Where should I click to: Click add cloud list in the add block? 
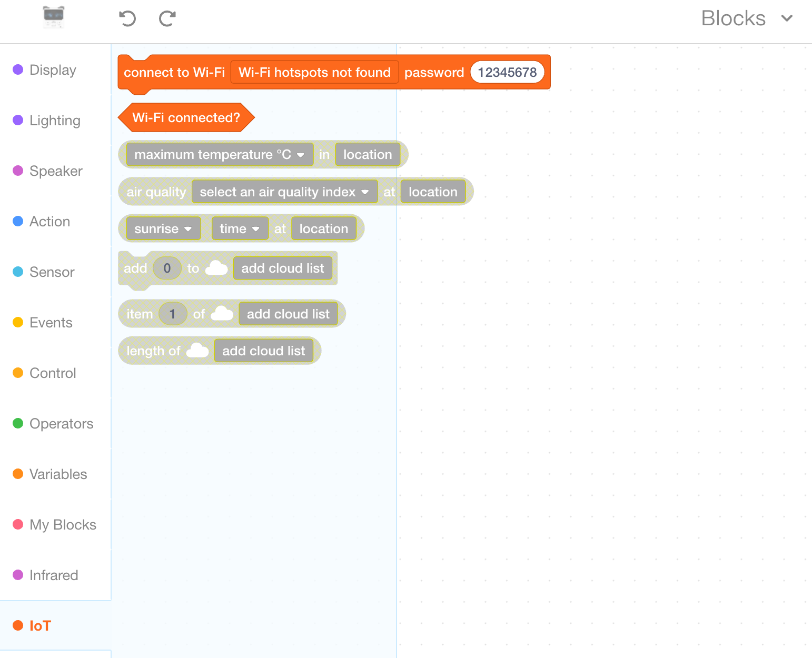tap(283, 268)
